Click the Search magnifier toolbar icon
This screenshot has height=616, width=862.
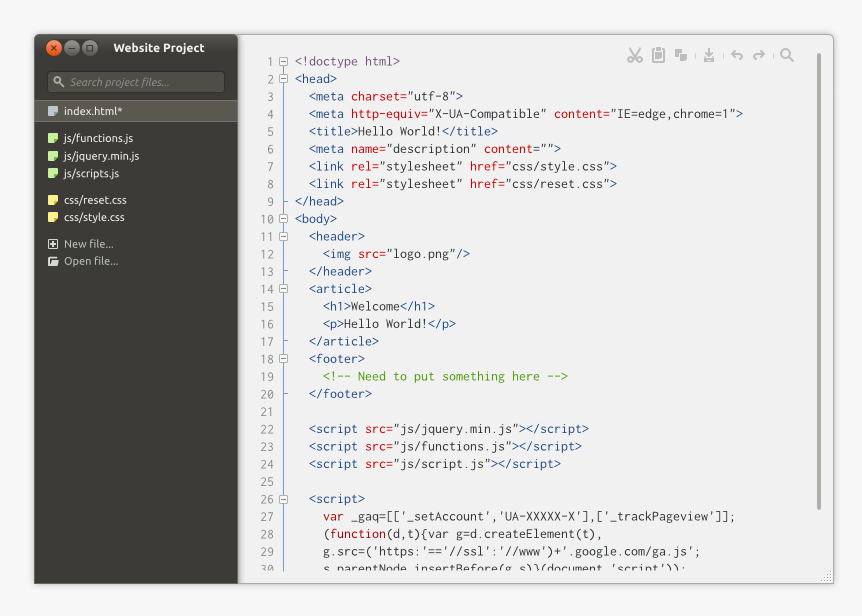click(x=787, y=55)
